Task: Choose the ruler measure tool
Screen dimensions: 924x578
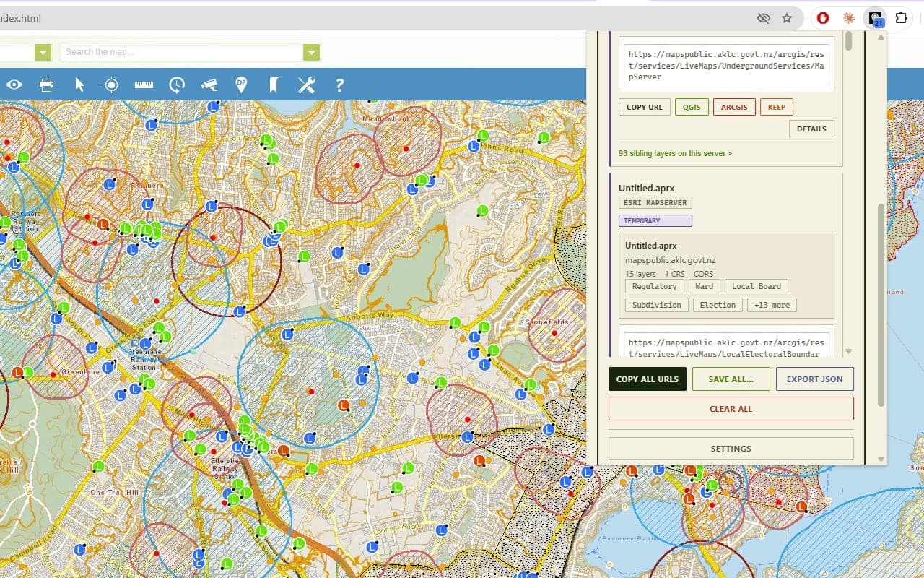Action: tap(144, 85)
